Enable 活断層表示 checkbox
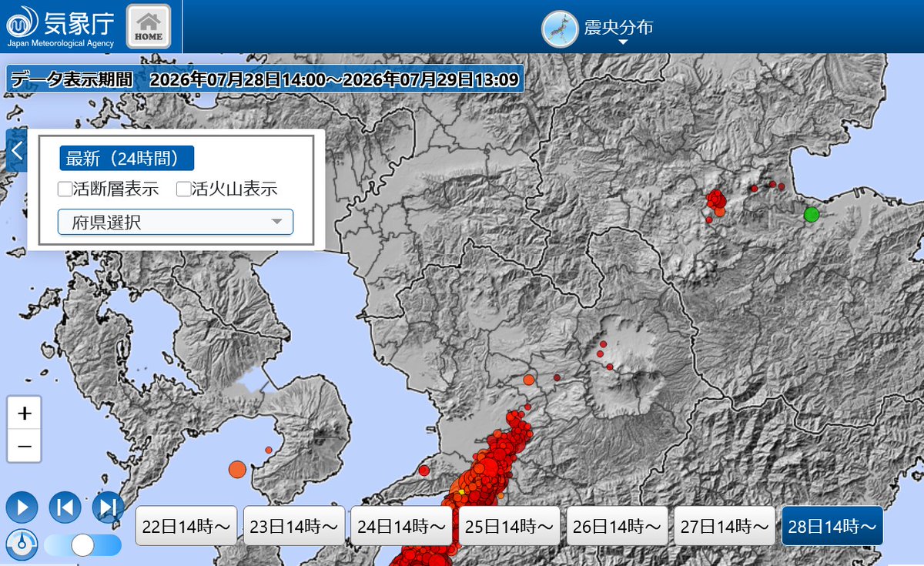The height and width of the screenshot is (566, 924). pos(65,189)
